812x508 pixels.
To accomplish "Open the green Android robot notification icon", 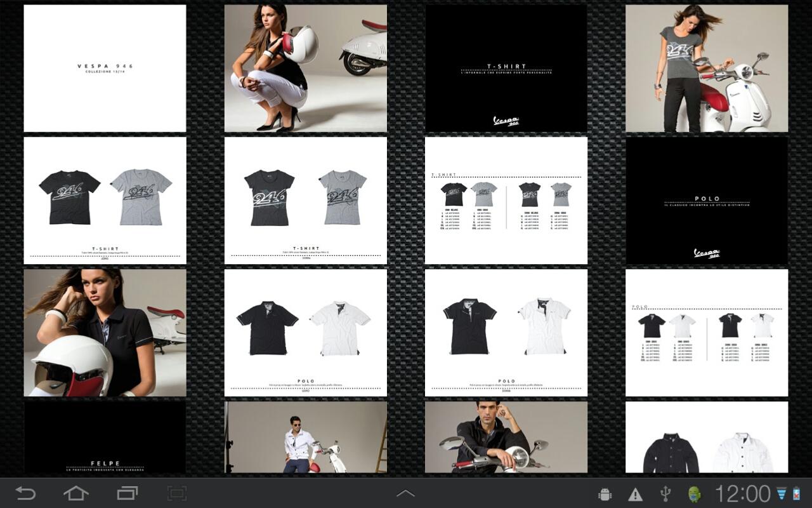I will point(695,494).
